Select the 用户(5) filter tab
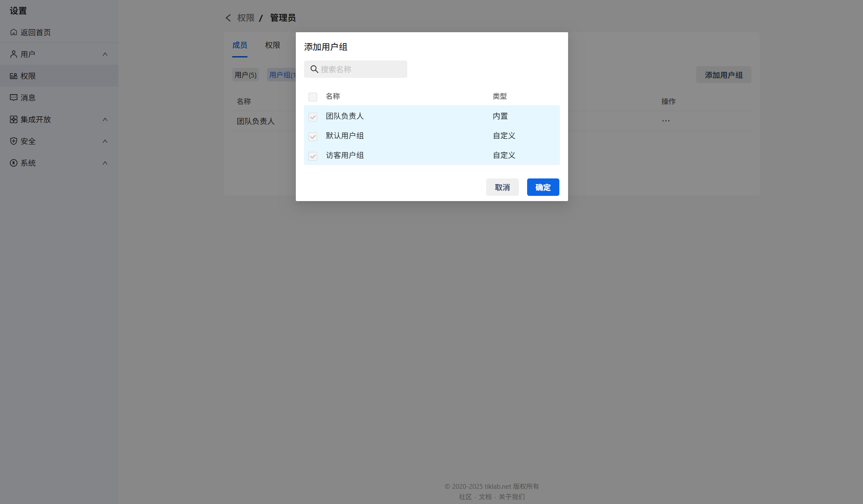The image size is (863, 504). click(x=245, y=75)
